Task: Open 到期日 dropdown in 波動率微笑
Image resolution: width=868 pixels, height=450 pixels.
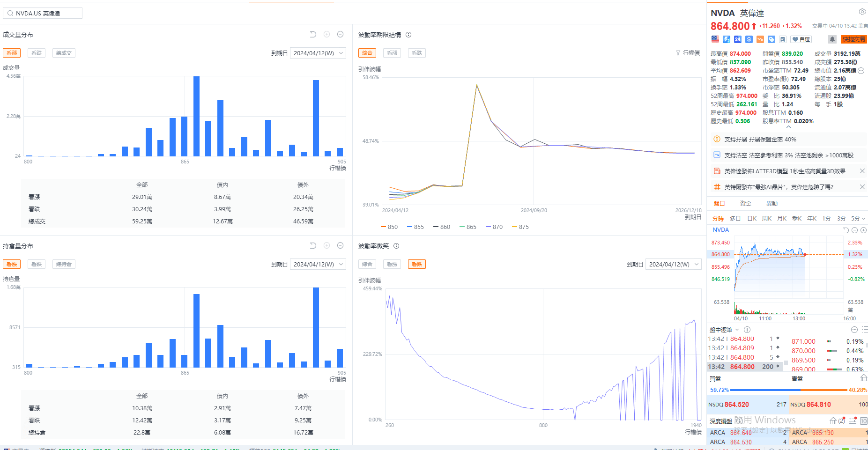Action: coord(674,264)
